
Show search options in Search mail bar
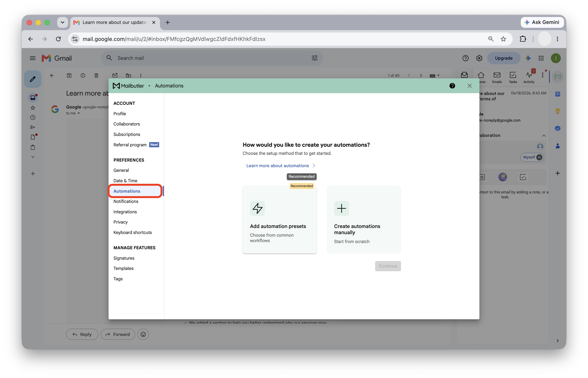[x=314, y=58]
